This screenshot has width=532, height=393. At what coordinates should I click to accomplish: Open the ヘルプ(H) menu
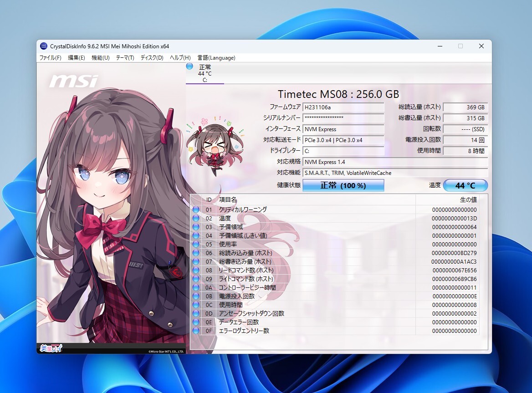180,58
